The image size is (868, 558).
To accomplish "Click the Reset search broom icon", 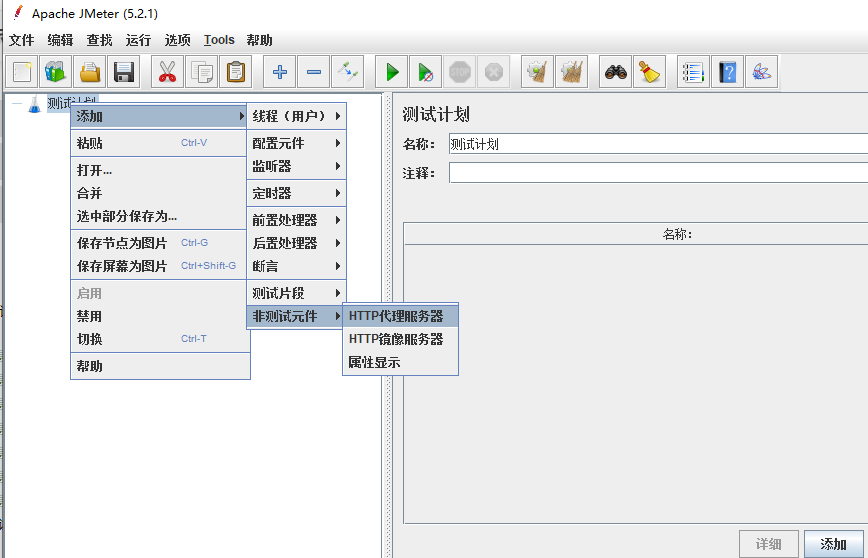I will 649,72.
